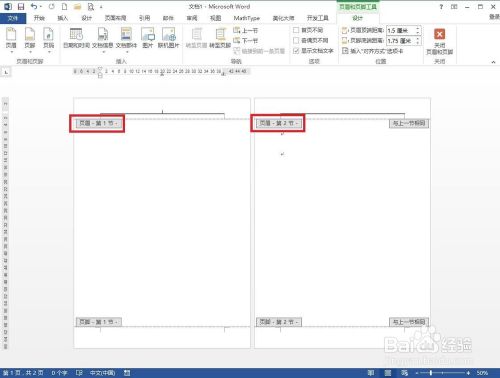
Task: Click the Next section (下一节) button
Action: click(x=246, y=41)
